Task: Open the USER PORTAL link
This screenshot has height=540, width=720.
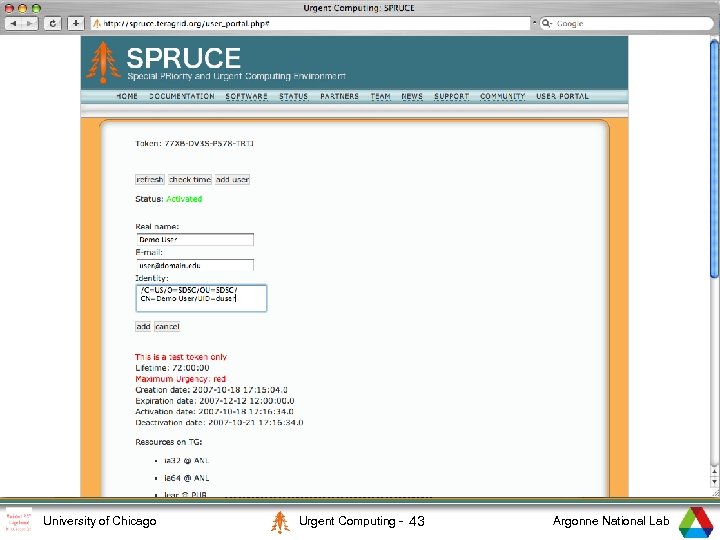Action: tap(562, 96)
